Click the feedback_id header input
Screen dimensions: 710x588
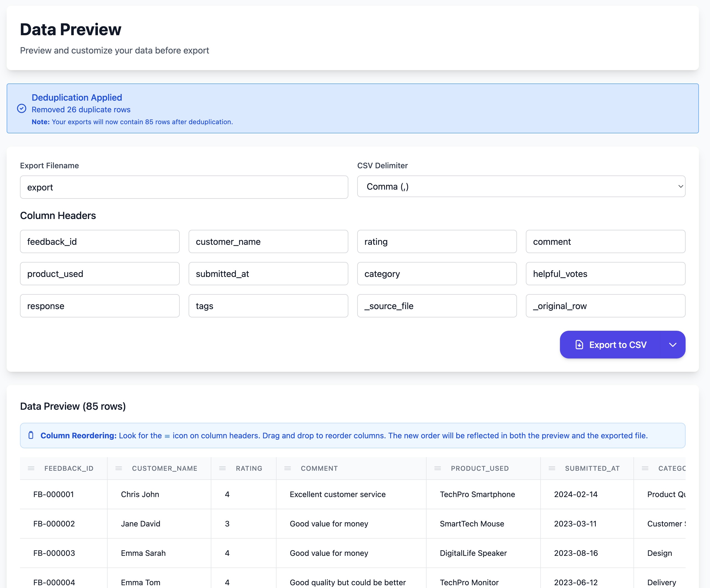pos(100,242)
